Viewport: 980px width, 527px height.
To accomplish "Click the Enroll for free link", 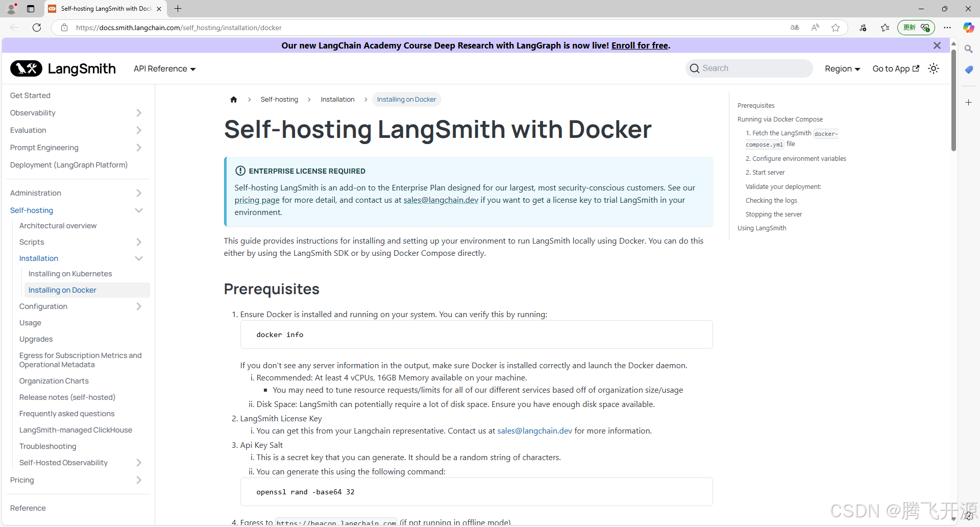I will click(640, 45).
